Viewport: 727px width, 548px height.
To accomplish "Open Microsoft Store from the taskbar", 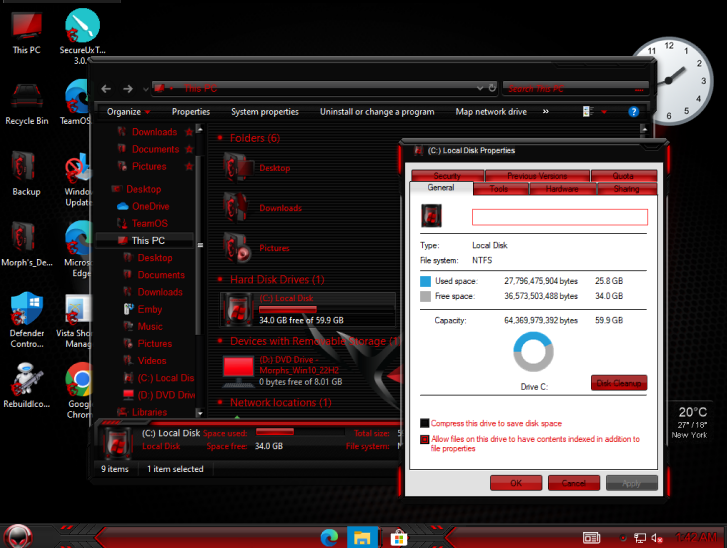I will pos(398,538).
